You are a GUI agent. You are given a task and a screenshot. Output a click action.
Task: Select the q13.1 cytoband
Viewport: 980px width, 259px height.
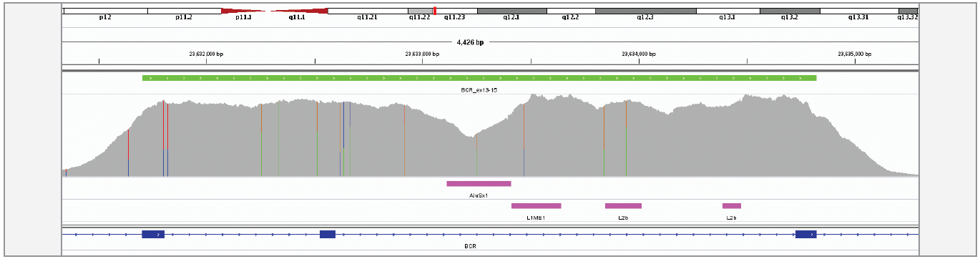727,11
